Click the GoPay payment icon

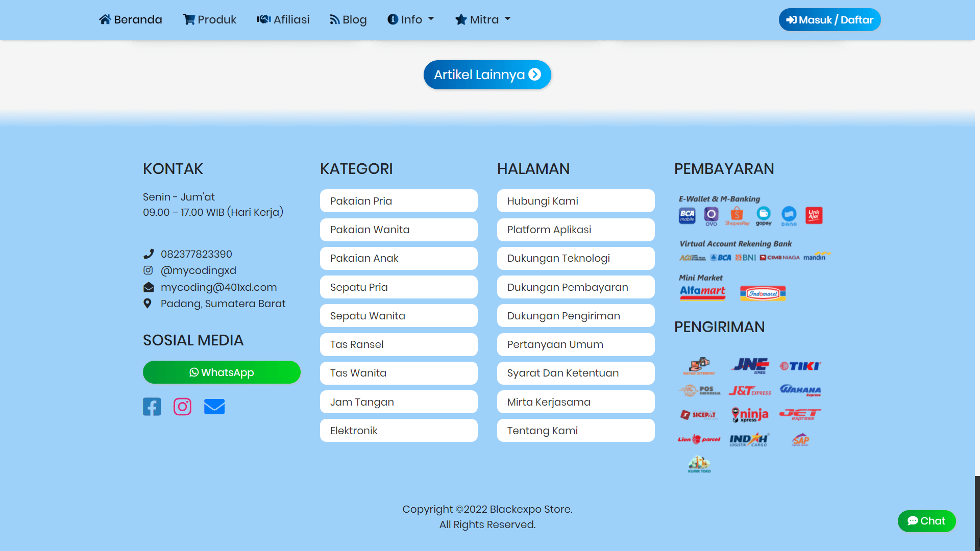763,216
